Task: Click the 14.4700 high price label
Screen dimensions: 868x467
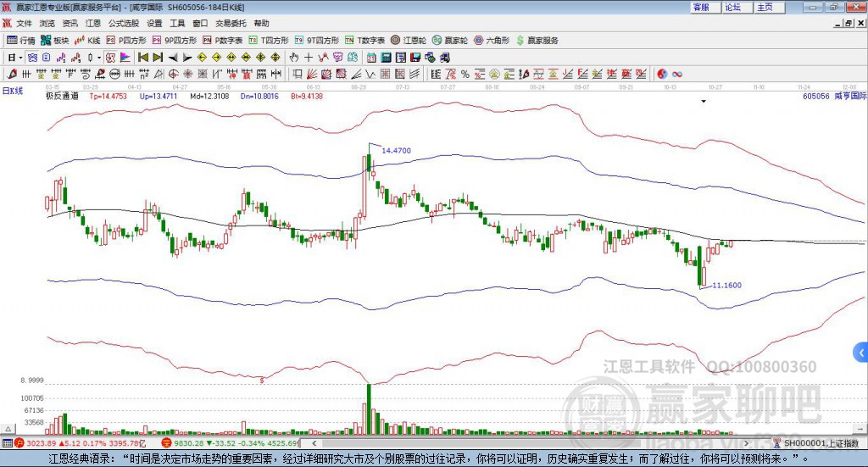Action: tap(397, 150)
